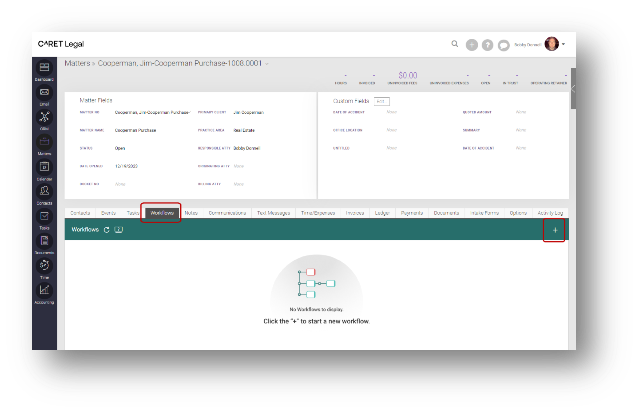Click the quick-add plus in top bar
638x412 pixels.
(472, 45)
